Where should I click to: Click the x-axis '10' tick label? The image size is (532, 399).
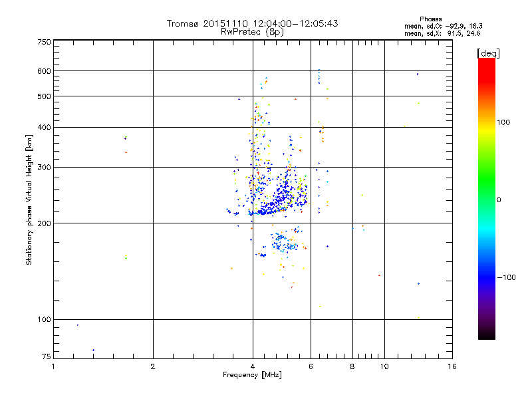point(384,366)
